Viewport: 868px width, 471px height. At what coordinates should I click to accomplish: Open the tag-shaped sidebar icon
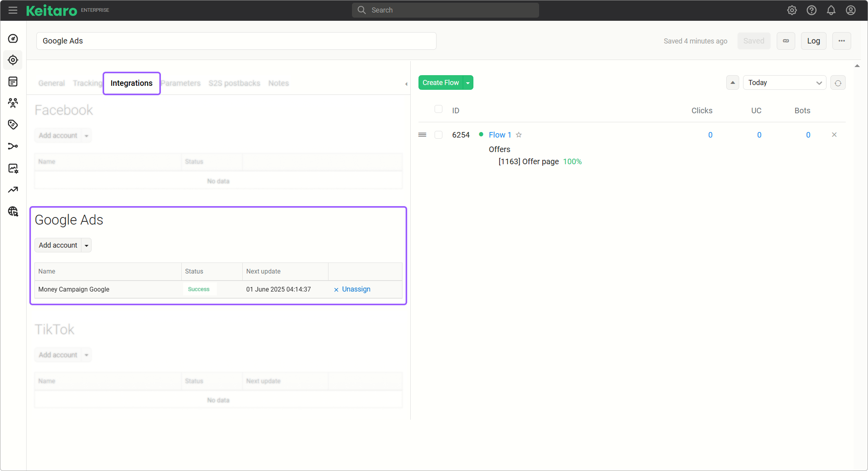pyautogui.click(x=13, y=125)
